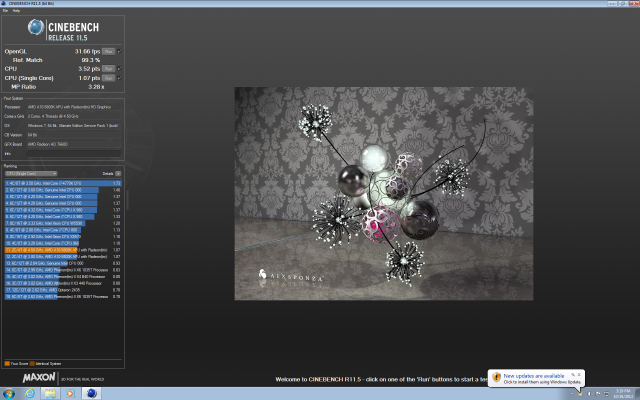Select the rank 14 AMD Phenom entry
640x400 pixels.
click(x=63, y=270)
